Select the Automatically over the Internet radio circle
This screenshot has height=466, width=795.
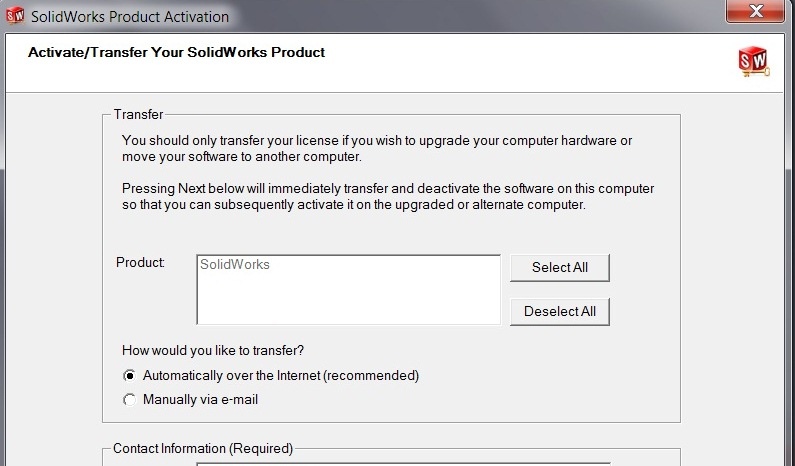pos(129,376)
